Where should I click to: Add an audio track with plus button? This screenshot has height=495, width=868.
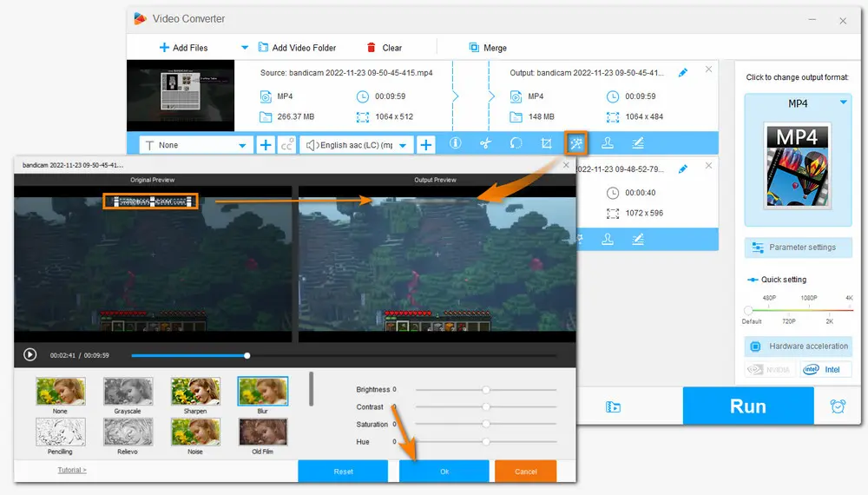425,145
